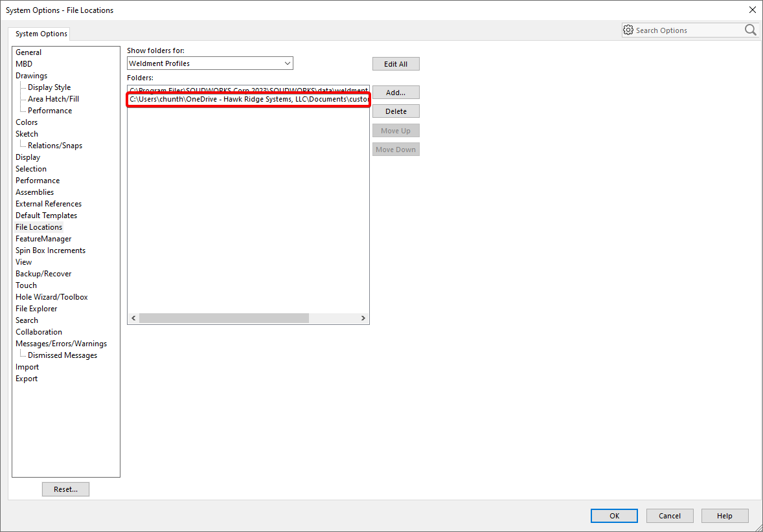The height and width of the screenshot is (532, 763).
Task: Open Default Templates options
Action: [46, 216]
